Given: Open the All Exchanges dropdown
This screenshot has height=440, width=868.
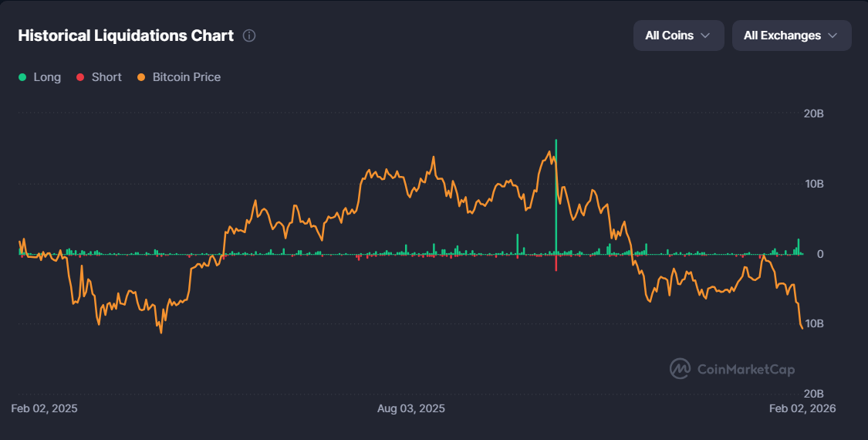Looking at the screenshot, I should (x=791, y=36).
